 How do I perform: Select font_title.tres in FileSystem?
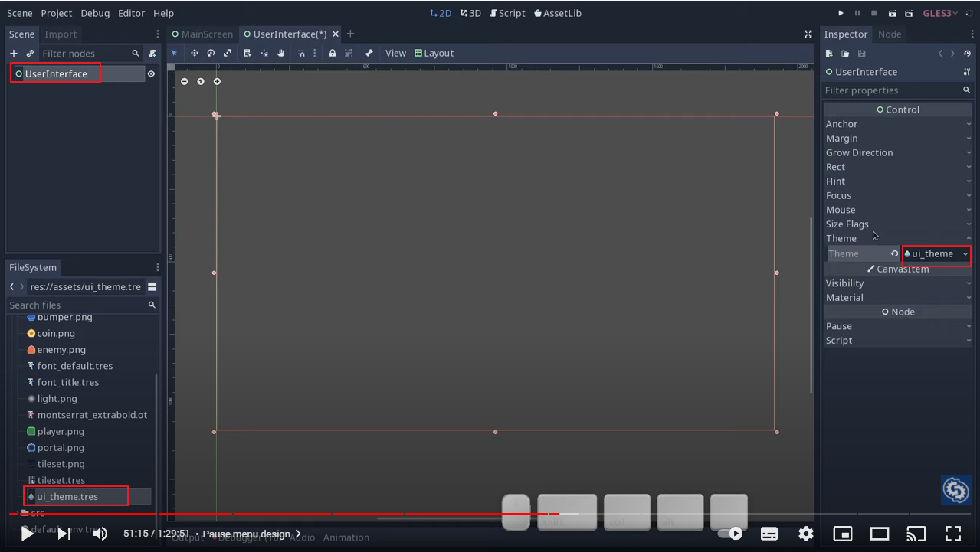click(68, 382)
